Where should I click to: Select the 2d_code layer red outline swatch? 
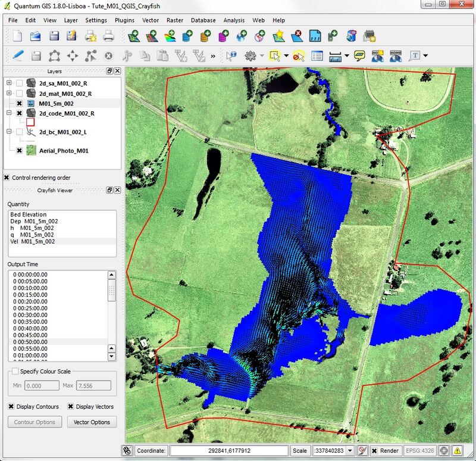pyautogui.click(x=30, y=122)
